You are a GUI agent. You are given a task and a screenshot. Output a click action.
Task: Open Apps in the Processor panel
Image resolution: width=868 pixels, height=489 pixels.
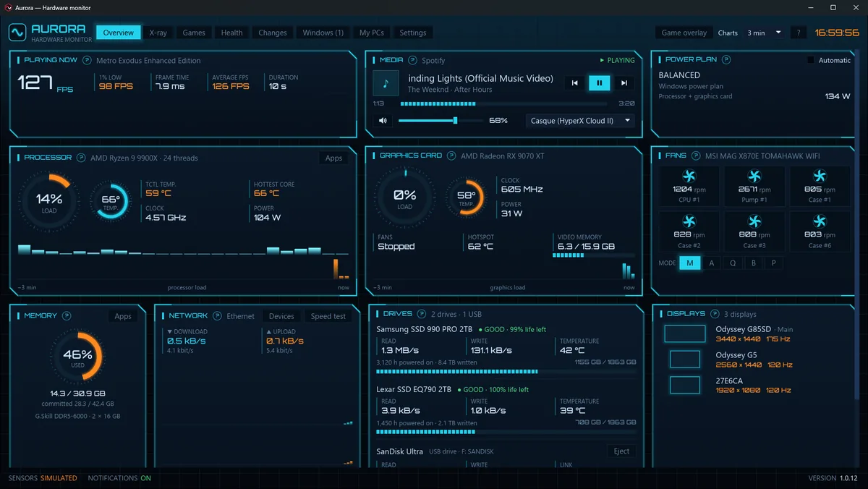point(333,158)
